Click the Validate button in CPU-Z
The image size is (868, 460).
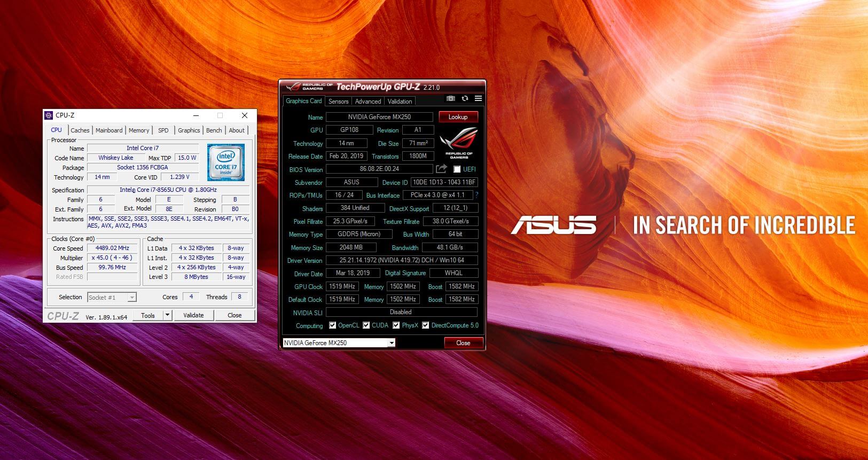(x=193, y=315)
